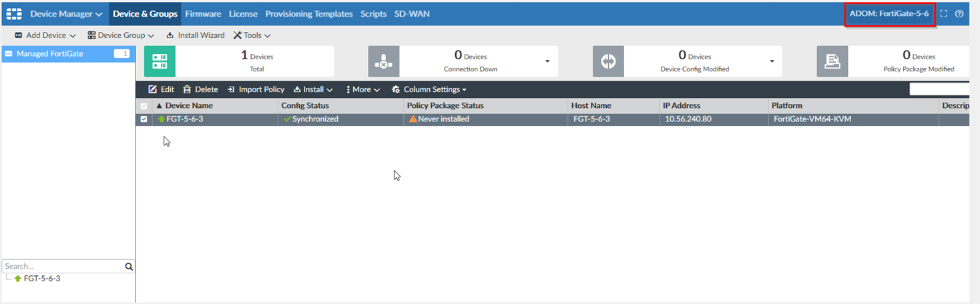Screen dimensions: 980x304
Task: Click the Policy Package Modified icon
Action: (x=832, y=61)
